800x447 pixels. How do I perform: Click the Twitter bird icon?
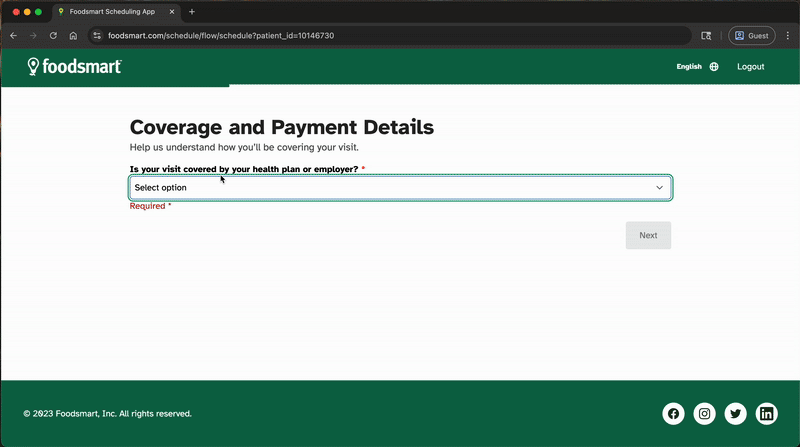736,414
